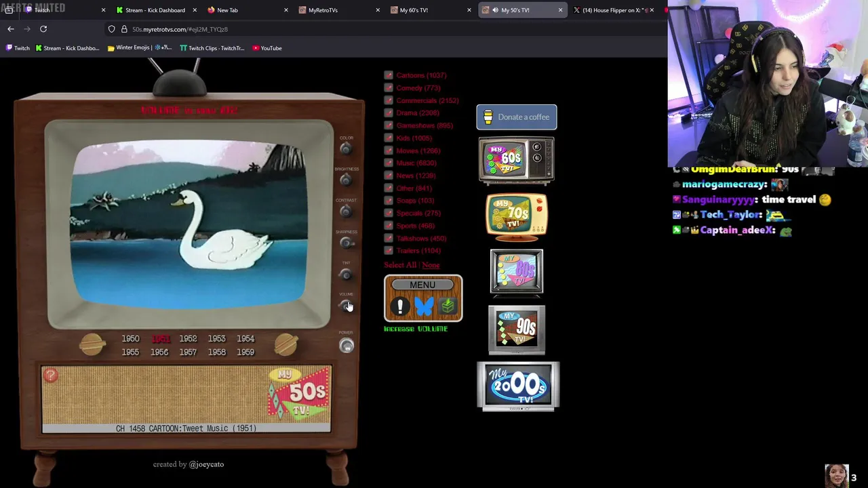Screen dimensions: 868x488
Task: Select year 1955 on the dial
Action: (x=130, y=352)
